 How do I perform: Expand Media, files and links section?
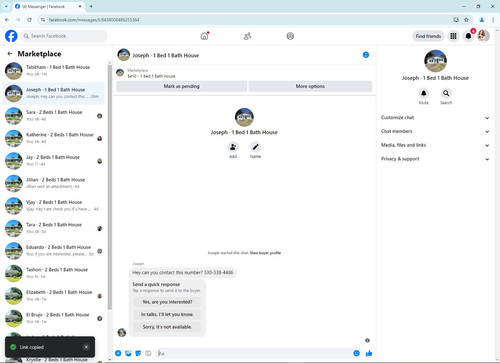[x=435, y=145]
